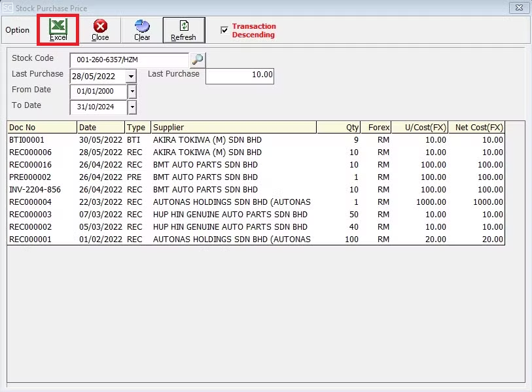Select row REC000003
Viewport: 532px width, 392px height.
(256, 215)
